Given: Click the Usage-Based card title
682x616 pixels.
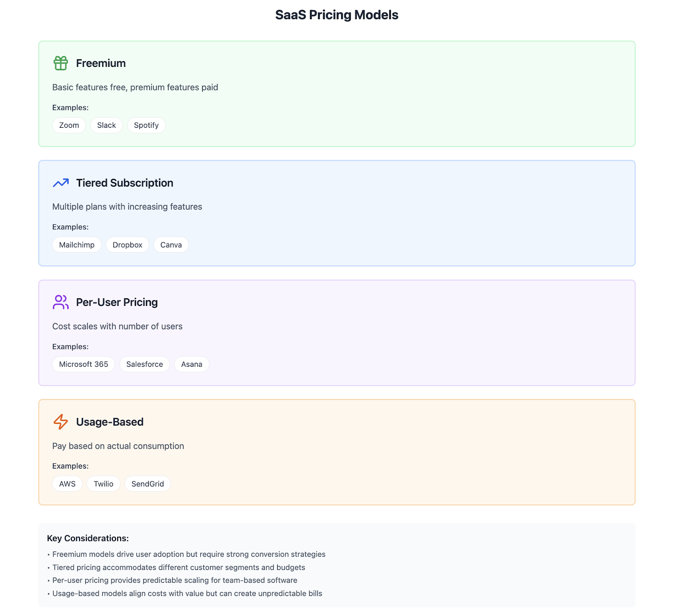Looking at the screenshot, I should point(110,422).
